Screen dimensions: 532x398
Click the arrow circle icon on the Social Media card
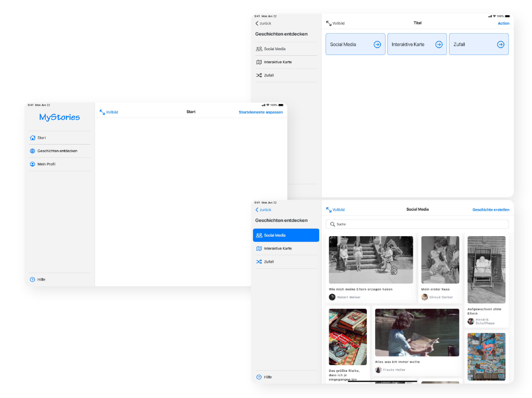point(377,44)
